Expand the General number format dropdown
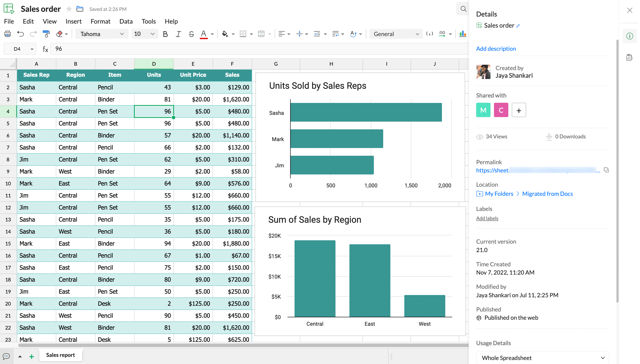640x364 pixels. [396, 34]
